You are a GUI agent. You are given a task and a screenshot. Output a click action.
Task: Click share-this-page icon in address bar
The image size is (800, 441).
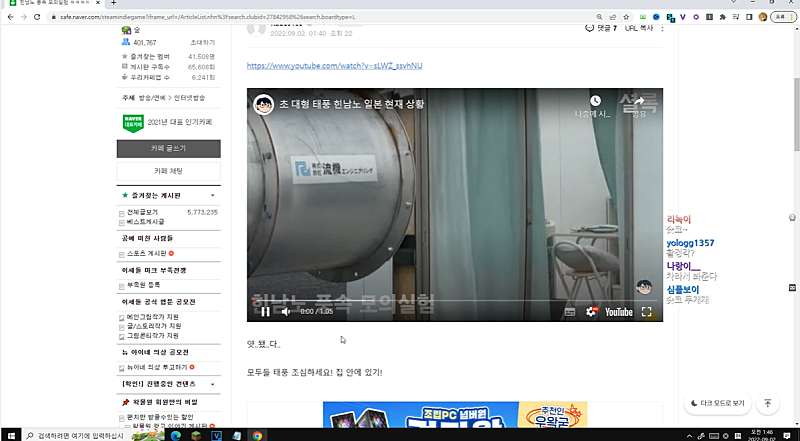(613, 17)
